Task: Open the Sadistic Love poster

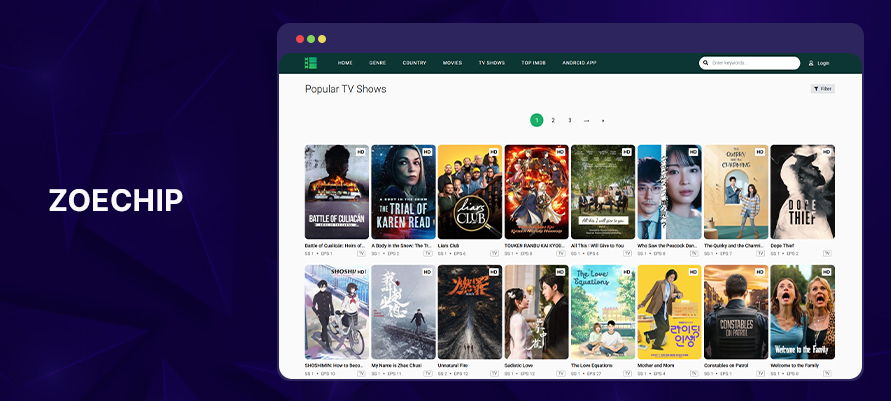Action: pos(536,312)
